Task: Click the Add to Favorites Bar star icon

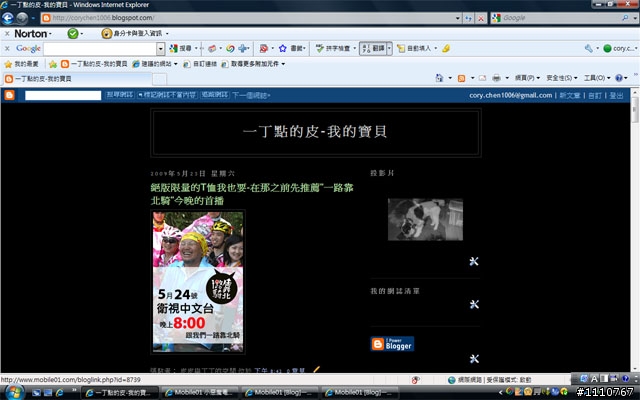Action: tap(53, 64)
